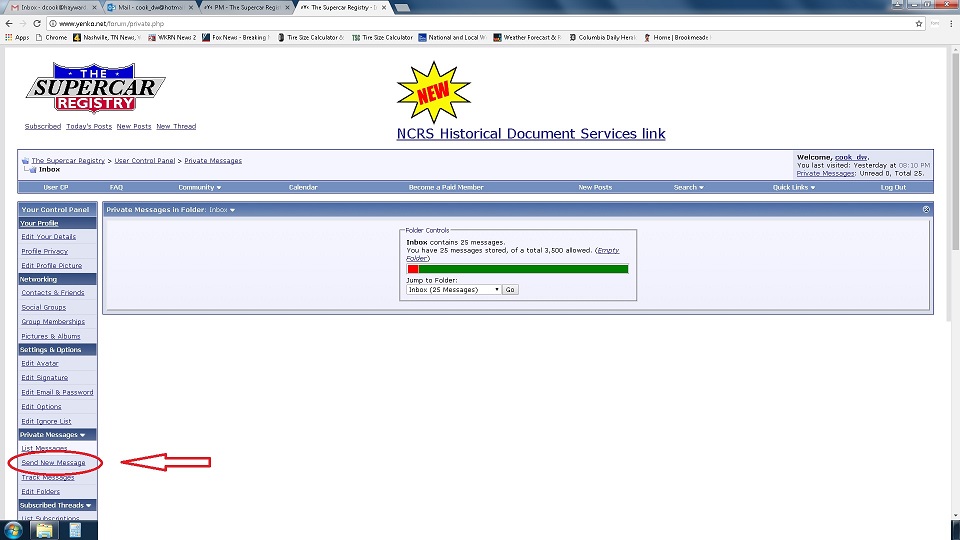Open File Explorer from the taskbar
Image resolution: width=960 pixels, height=540 pixels.
pos(45,530)
